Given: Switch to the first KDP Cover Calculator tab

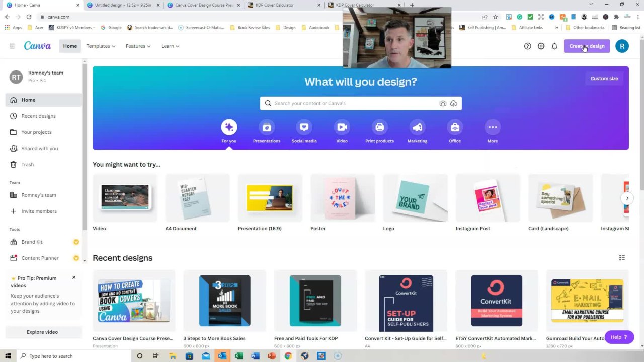Looking at the screenshot, I should [283, 5].
